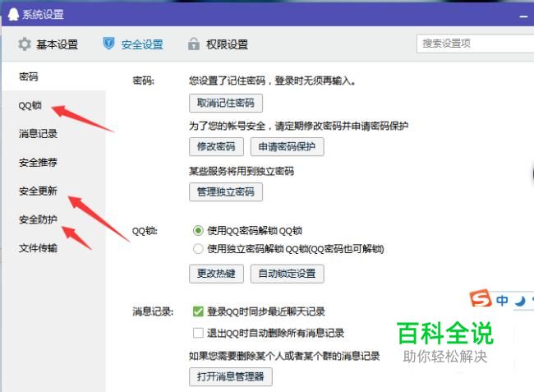Click the 申请密码保护 button

(287, 147)
